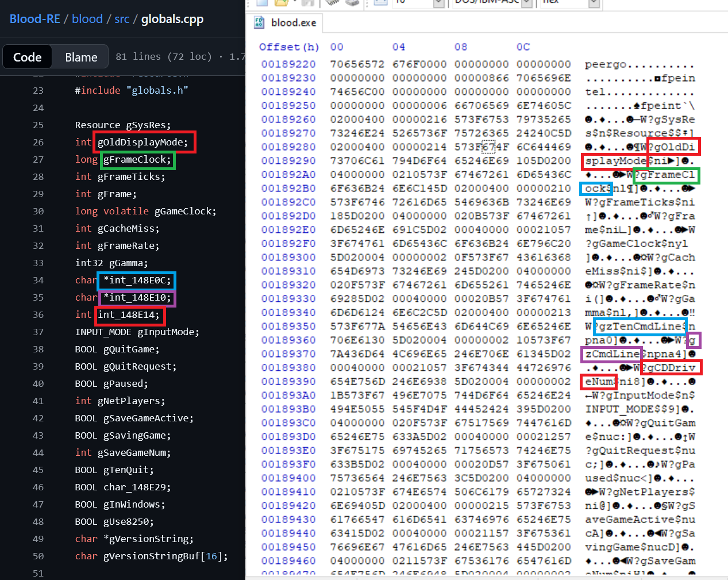
Task: Select the blood.exe document tab
Action: click(293, 23)
